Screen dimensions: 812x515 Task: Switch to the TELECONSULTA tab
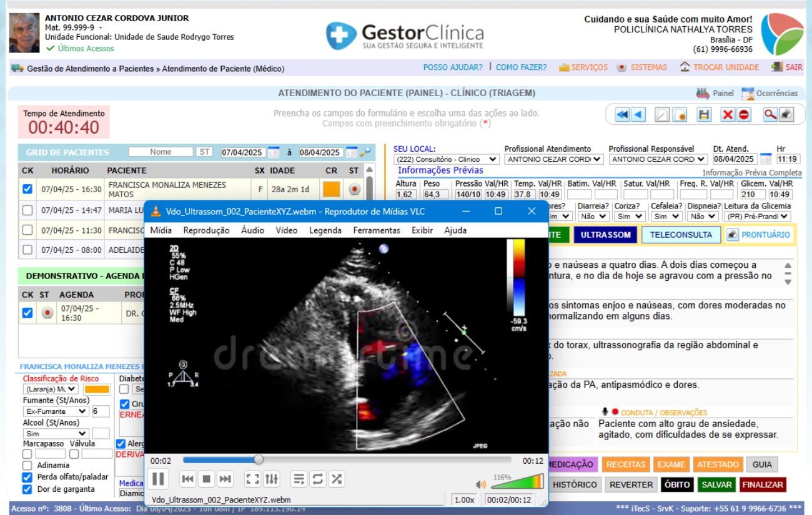681,235
